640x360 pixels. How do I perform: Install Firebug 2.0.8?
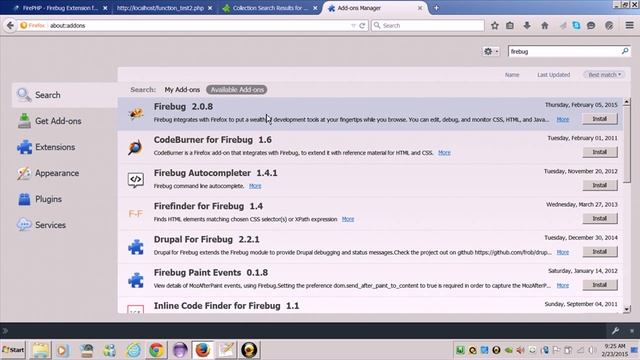[600, 119]
